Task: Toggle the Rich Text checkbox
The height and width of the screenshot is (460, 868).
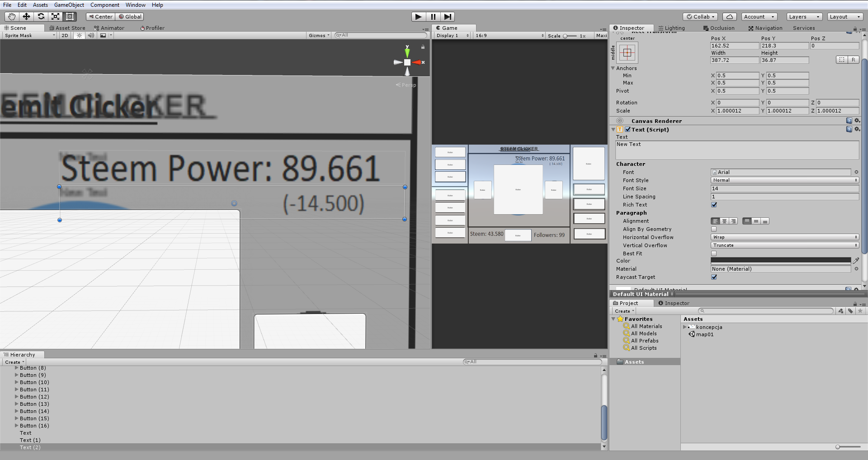Action: coord(714,205)
